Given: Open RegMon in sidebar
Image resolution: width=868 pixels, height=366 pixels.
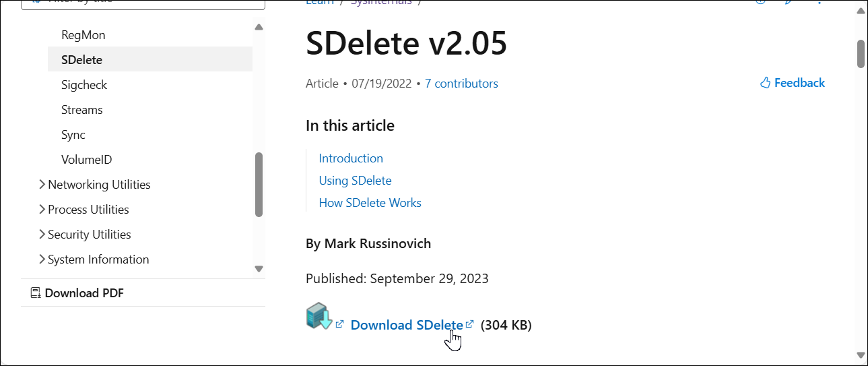Looking at the screenshot, I should 83,35.
